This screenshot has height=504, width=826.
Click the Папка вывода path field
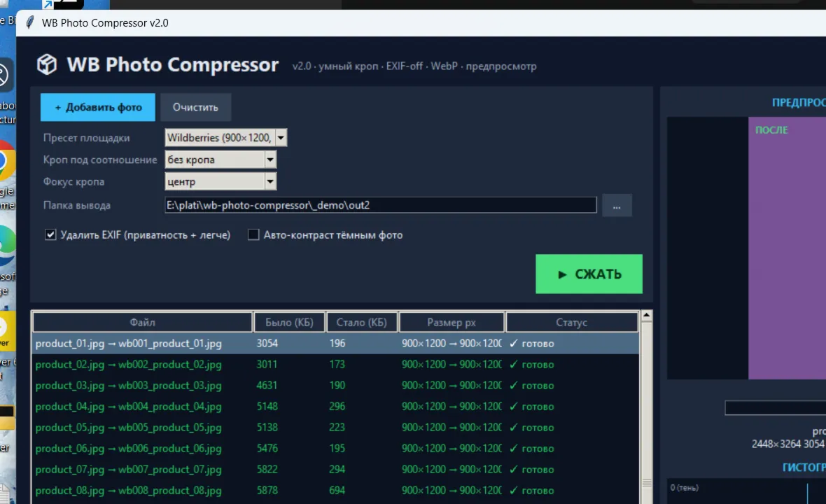(x=380, y=205)
